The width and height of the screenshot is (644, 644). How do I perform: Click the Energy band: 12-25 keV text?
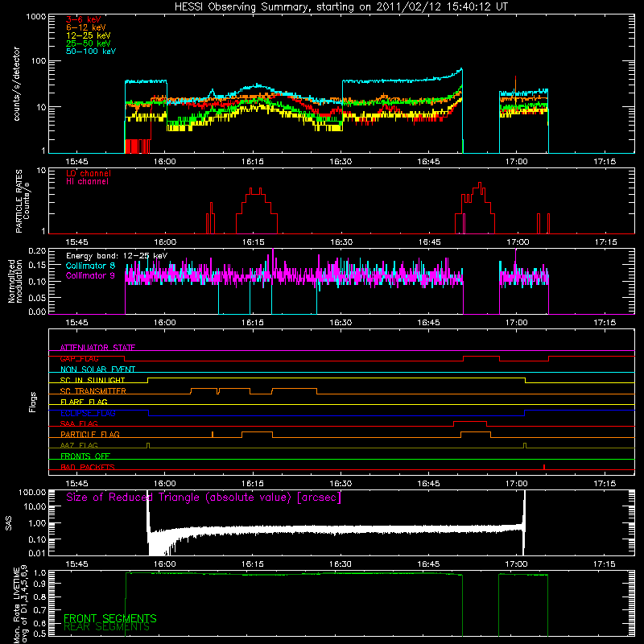117,256
